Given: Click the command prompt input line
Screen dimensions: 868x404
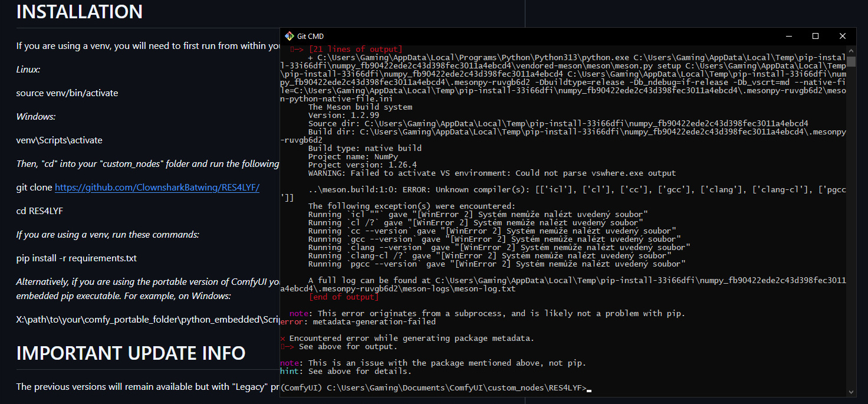Looking at the screenshot, I should tap(436, 388).
